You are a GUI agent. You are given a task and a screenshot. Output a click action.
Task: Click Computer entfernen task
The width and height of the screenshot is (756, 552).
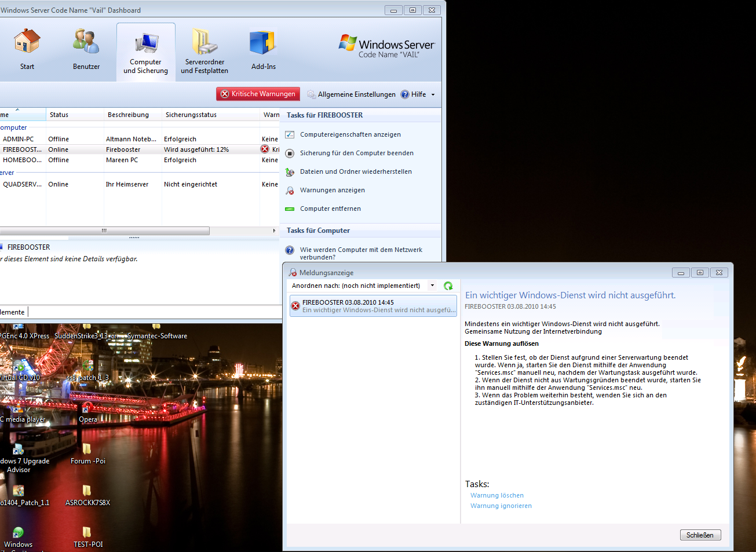[330, 209]
